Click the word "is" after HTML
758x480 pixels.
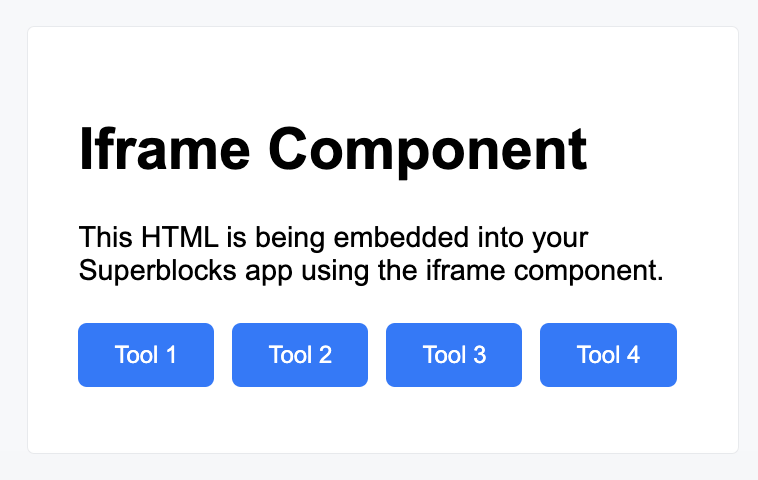coord(232,239)
